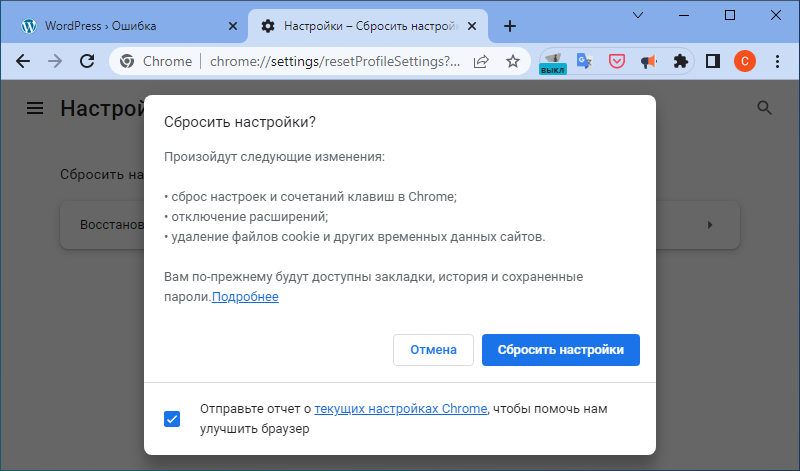This screenshot has height=471, width=800.
Task: Open the Chrome three-dot menu
Action: point(777,62)
